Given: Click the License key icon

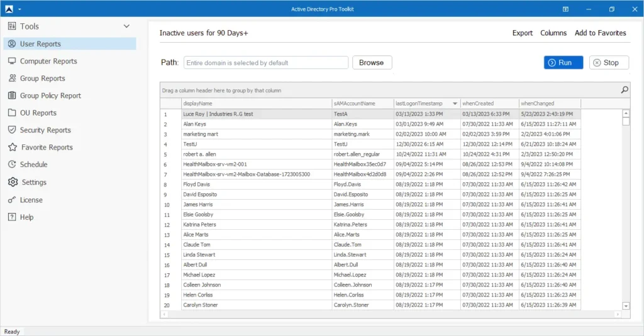Looking at the screenshot, I should [12, 200].
